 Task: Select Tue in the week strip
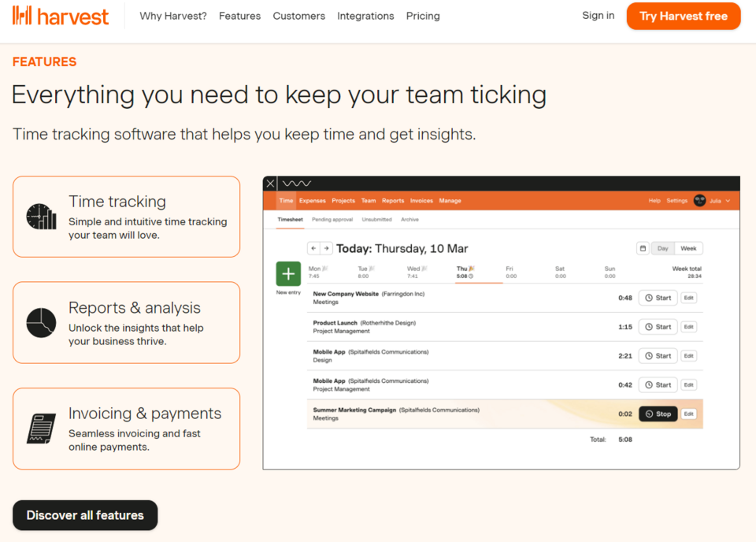pos(366,273)
